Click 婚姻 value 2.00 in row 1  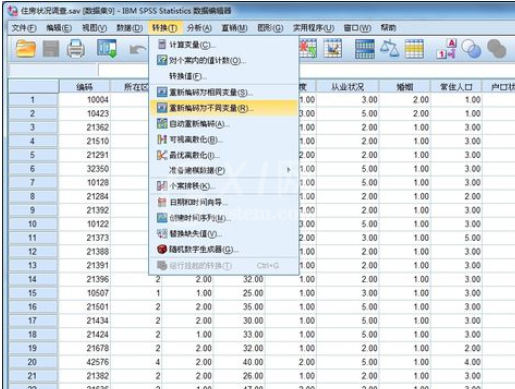click(405, 100)
